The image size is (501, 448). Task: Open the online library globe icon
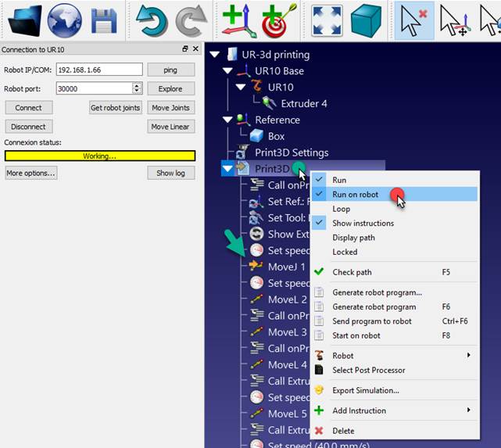64,20
